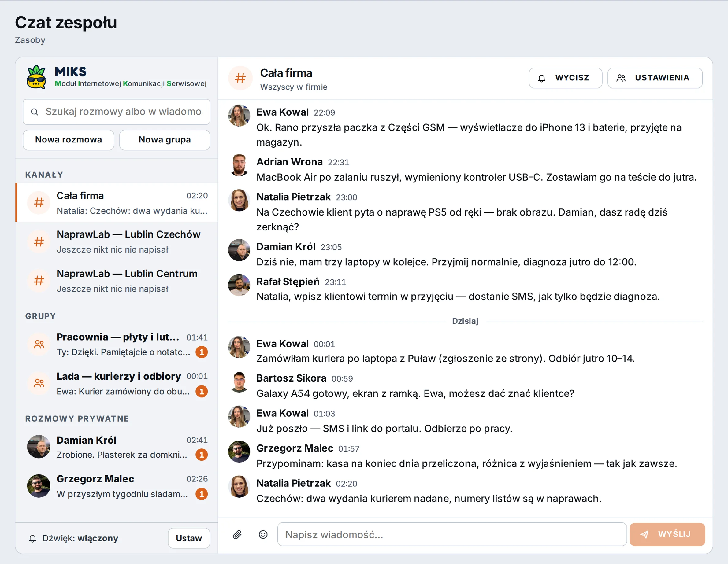Click group icon of Lada — kurierzy i odbiory
The image size is (728, 564).
tap(39, 383)
